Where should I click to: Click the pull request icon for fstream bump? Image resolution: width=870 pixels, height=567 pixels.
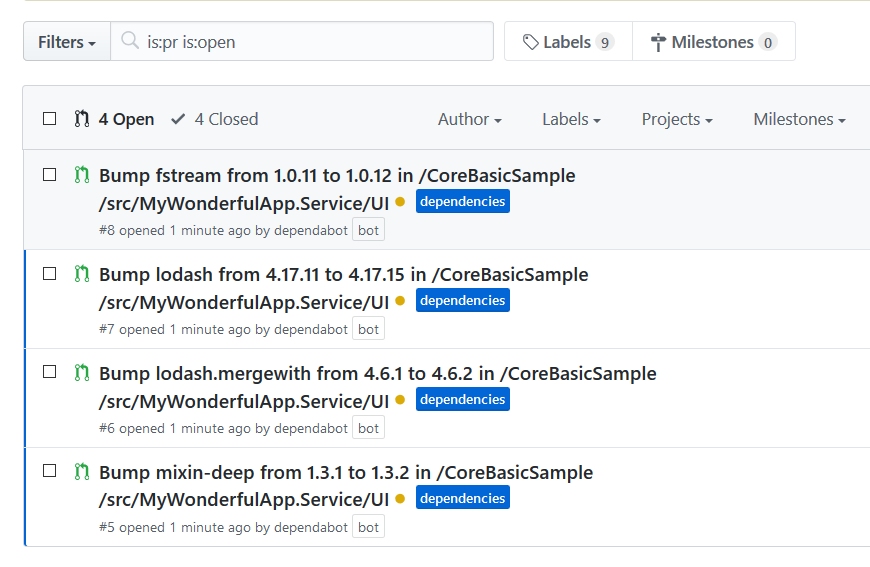[82, 175]
